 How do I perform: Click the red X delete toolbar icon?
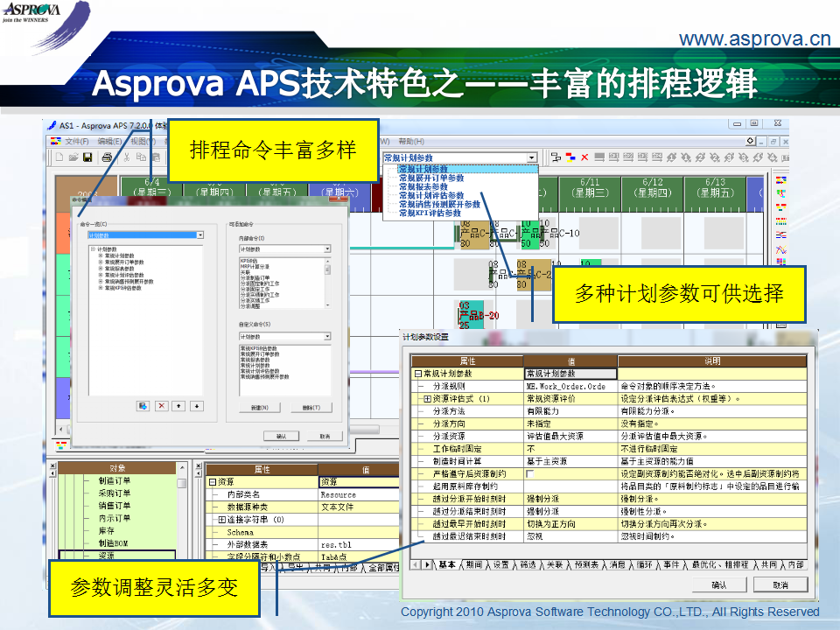click(x=584, y=157)
